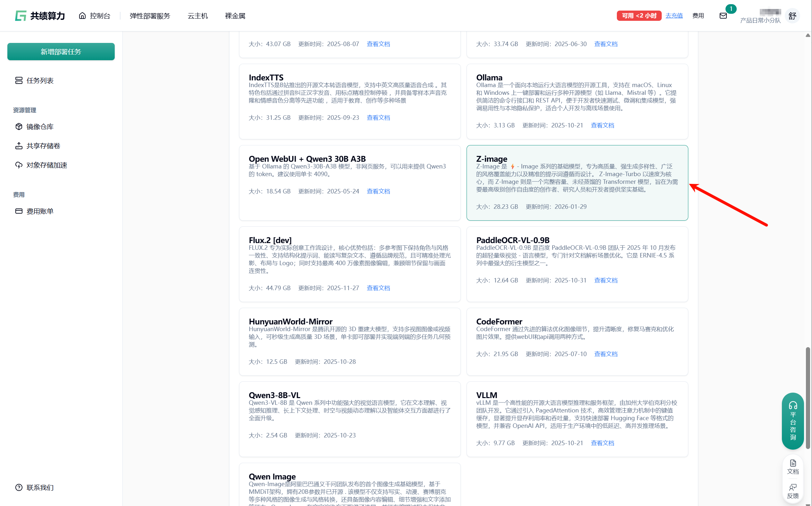Switch to 云主机 in top navigation
Screen dimensions: 812x506
198,16
